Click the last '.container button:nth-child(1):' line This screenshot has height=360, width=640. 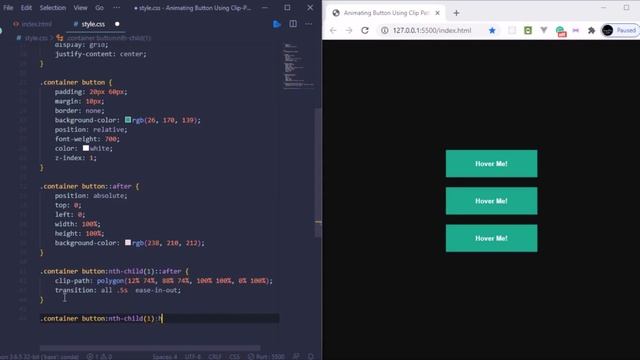pos(101,318)
